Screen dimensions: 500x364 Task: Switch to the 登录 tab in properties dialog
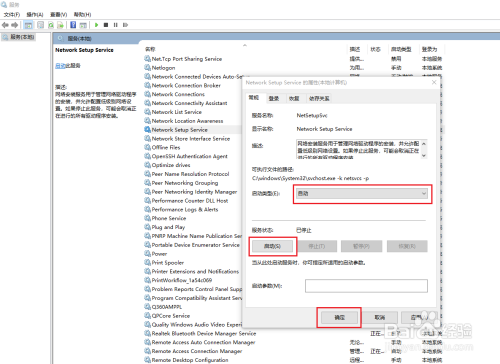(274, 98)
